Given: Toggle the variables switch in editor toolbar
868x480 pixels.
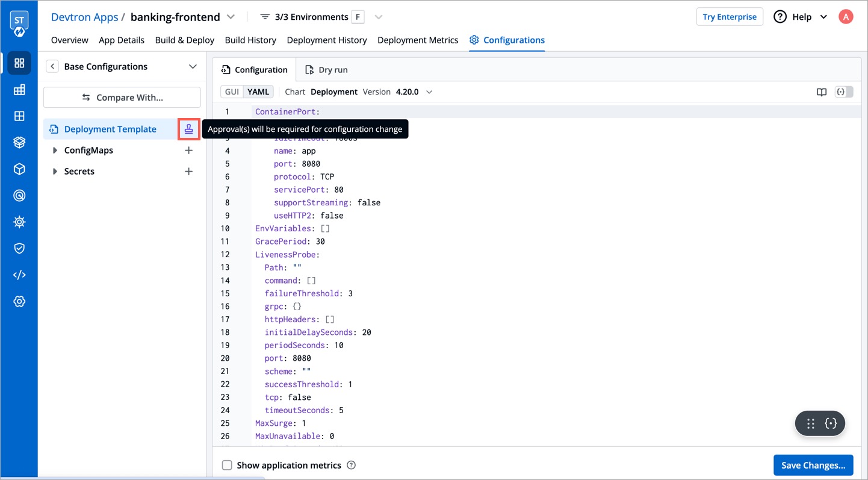Looking at the screenshot, I should coord(844,92).
